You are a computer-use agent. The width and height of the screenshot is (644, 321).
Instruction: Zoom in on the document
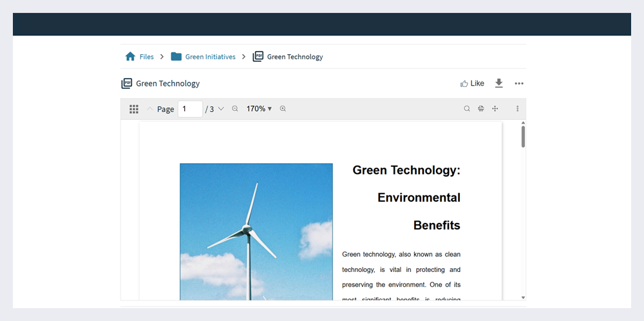click(283, 109)
